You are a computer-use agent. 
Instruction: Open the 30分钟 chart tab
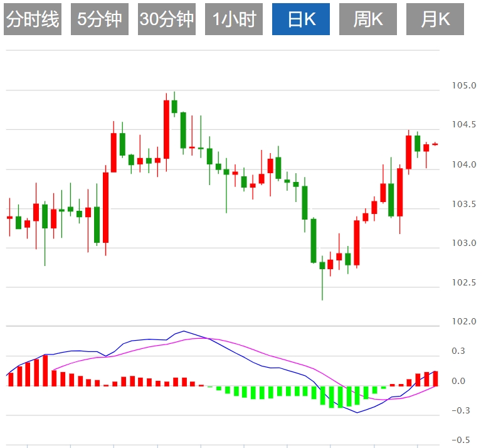click(x=167, y=19)
